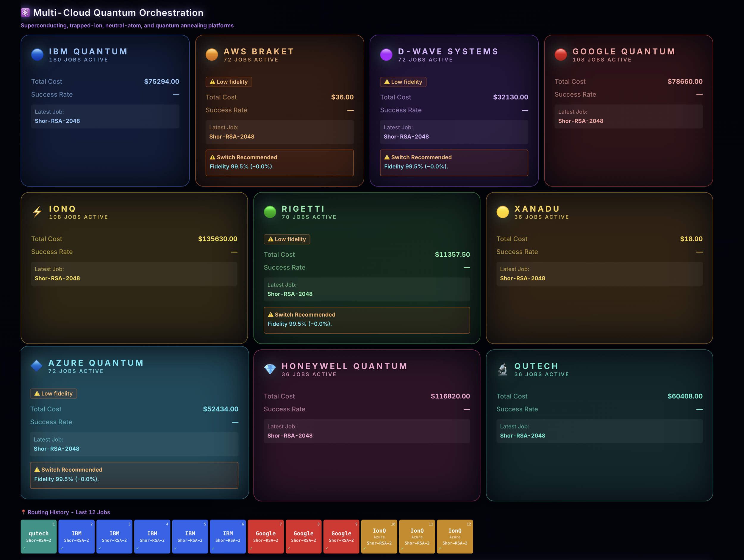Click D-Wave Systems' Low fidelity warning badge

coord(403,82)
